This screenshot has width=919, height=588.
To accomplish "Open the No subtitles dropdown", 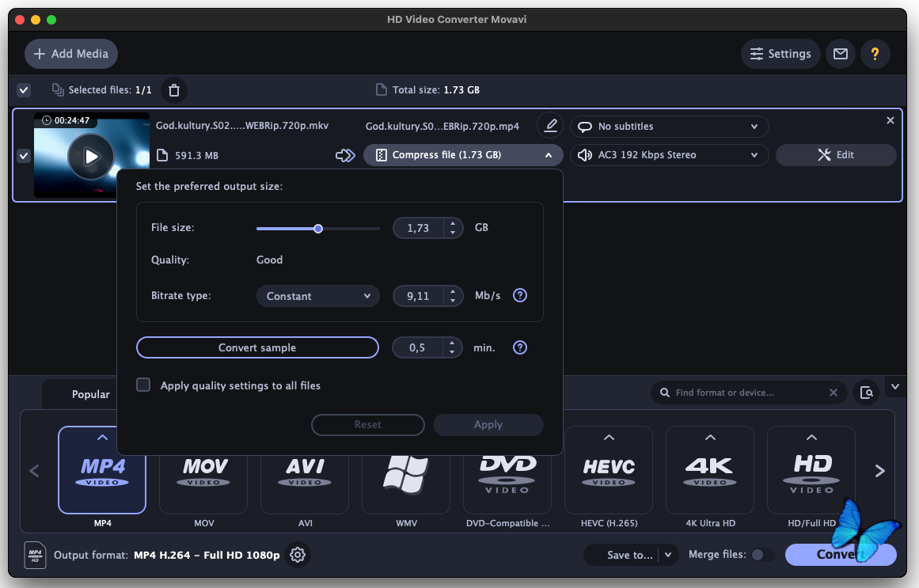I will pos(669,127).
